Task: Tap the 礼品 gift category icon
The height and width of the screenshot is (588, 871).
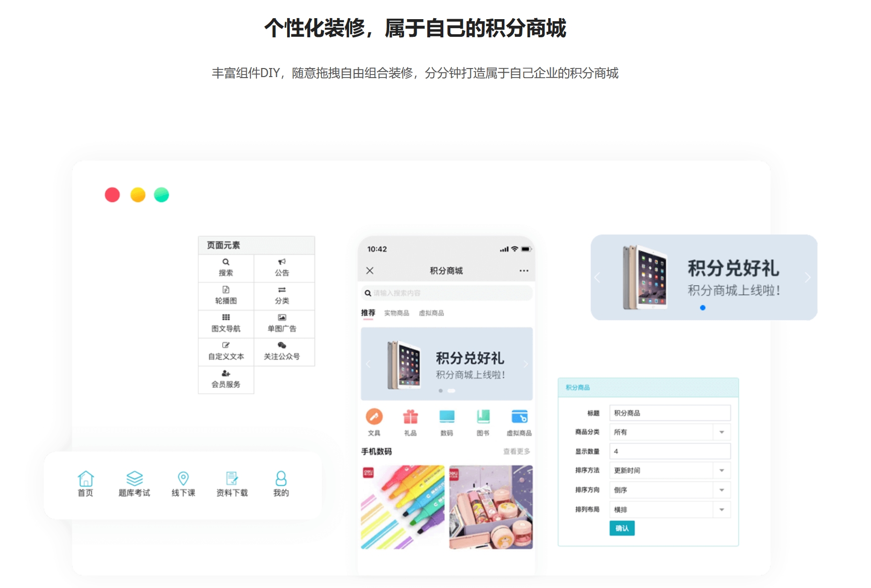Action: coord(410,417)
